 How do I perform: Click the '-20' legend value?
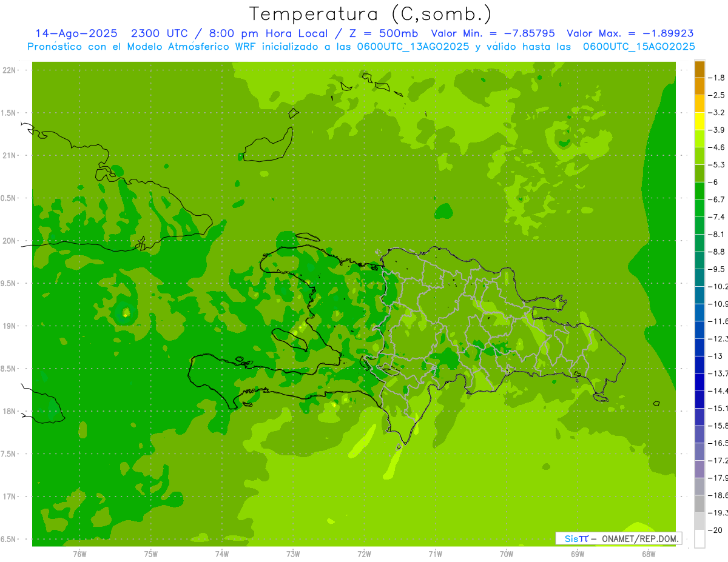pyautogui.click(x=715, y=530)
